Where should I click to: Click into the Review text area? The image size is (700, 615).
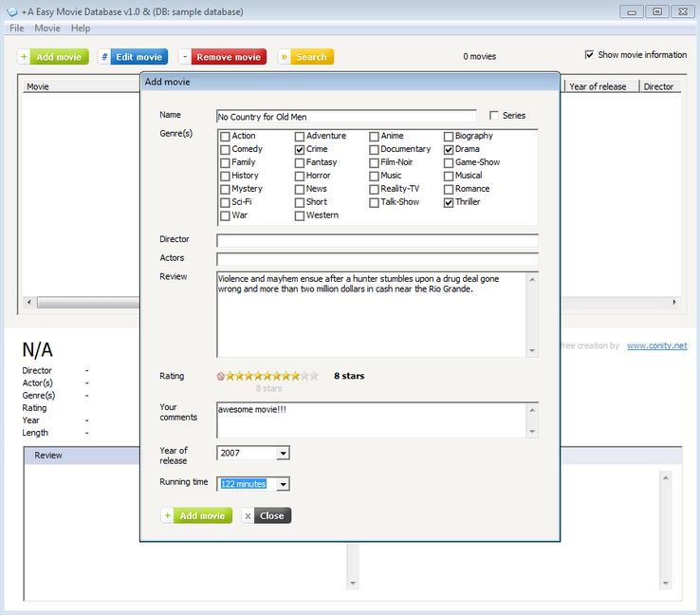tap(372, 314)
